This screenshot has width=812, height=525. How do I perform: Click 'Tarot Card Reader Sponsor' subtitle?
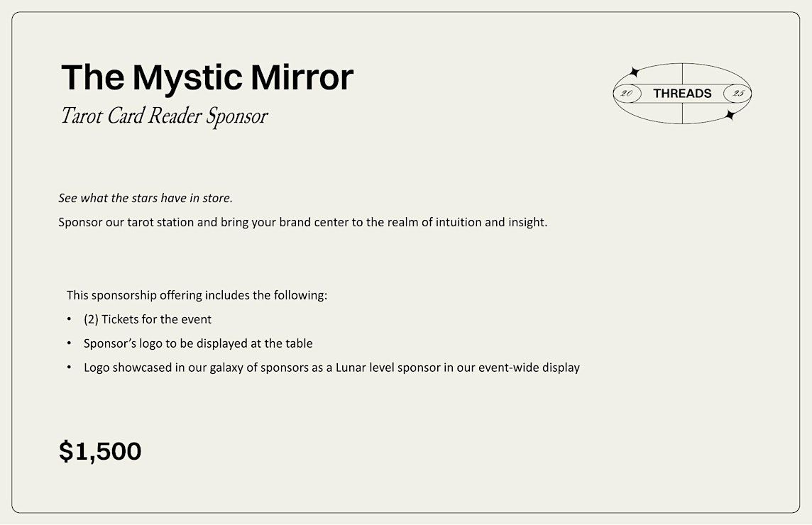[x=164, y=116]
